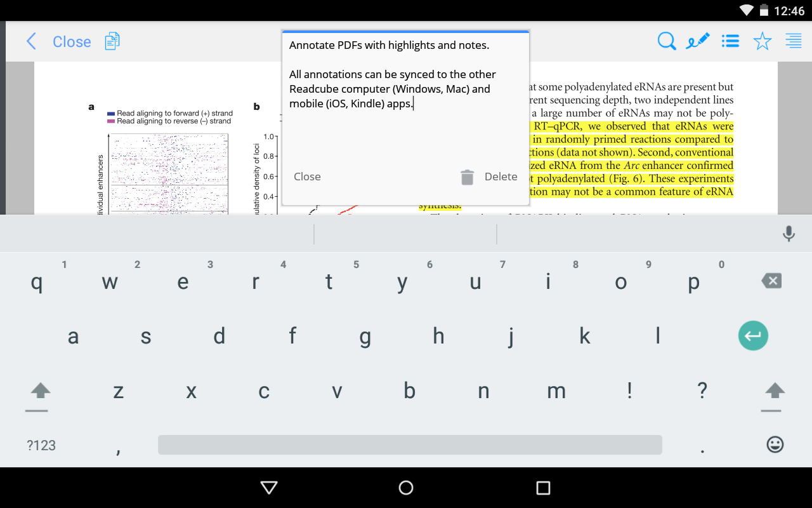The image size is (812, 508).
Task: Tap the s key
Action: (x=146, y=336)
